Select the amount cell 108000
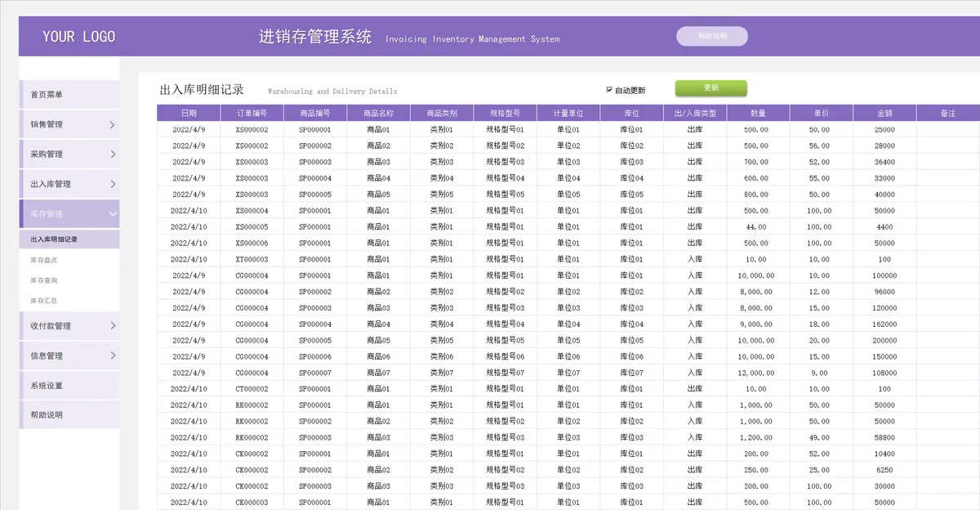 884,374
